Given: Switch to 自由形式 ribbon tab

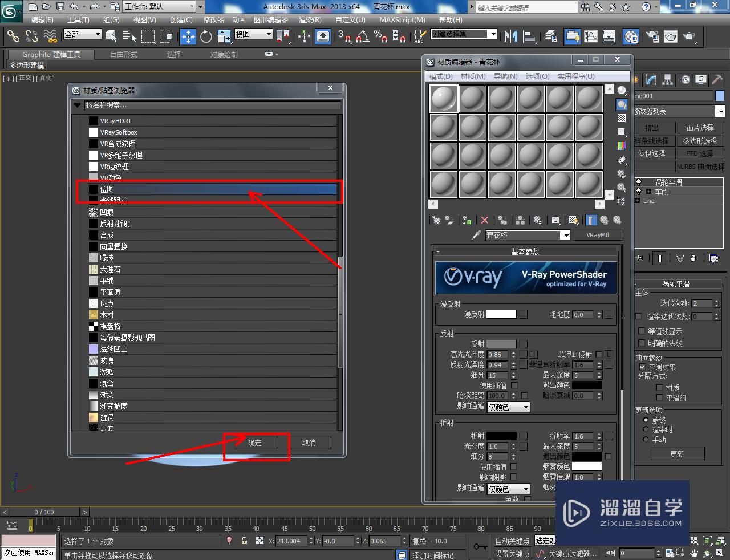Looking at the screenshot, I should 124,55.
